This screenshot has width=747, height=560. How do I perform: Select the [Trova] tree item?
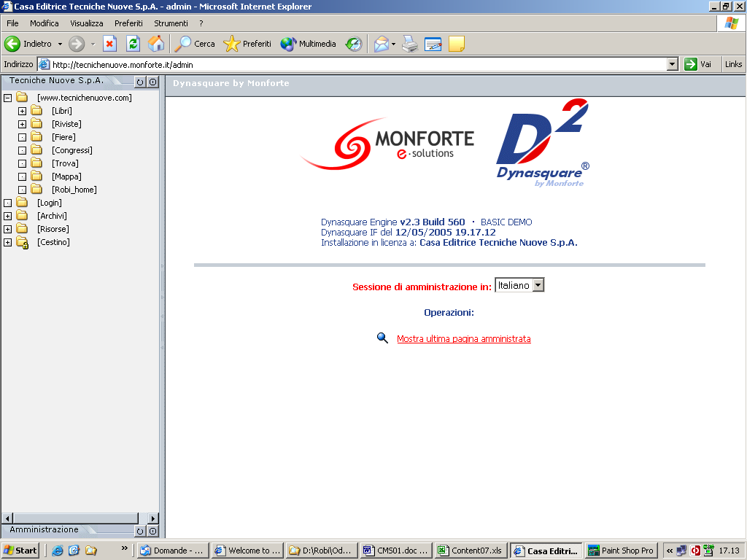pyautogui.click(x=65, y=163)
